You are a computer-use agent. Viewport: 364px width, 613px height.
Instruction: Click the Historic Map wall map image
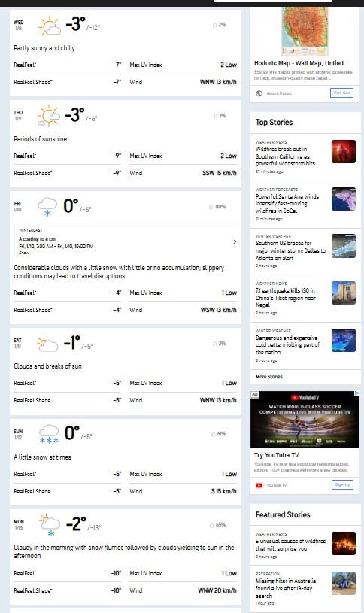[305, 32]
